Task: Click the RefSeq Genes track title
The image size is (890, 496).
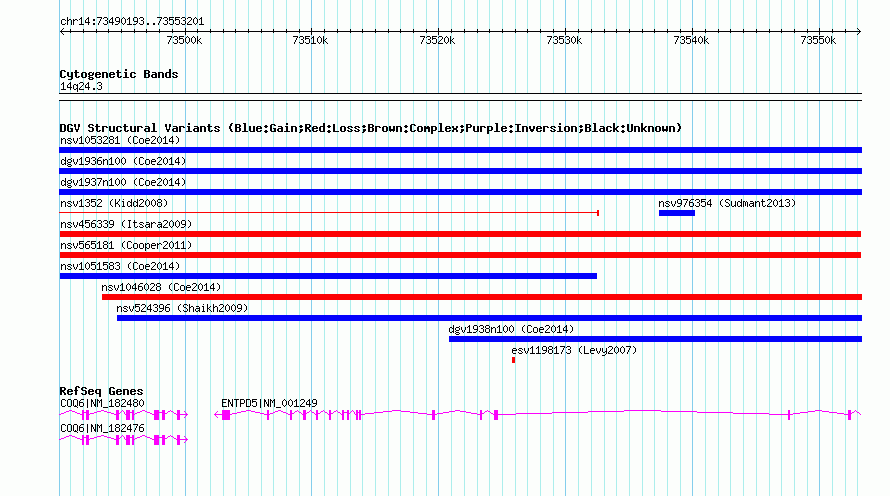Action: click(101, 391)
